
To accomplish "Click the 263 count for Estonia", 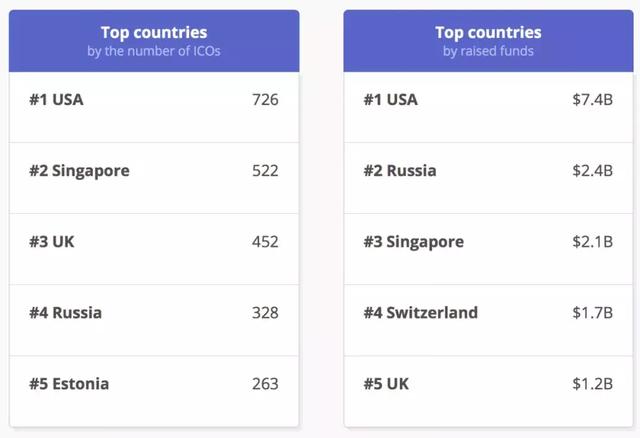I will (265, 384).
